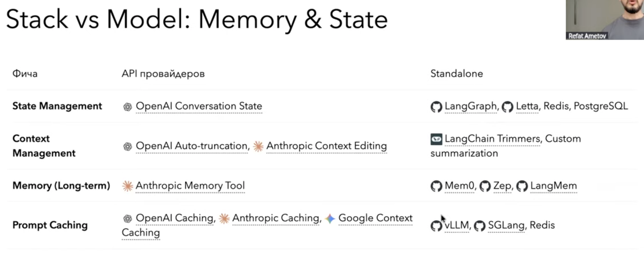Click the Refat Ametov webcam thumbnail

click(604, 20)
